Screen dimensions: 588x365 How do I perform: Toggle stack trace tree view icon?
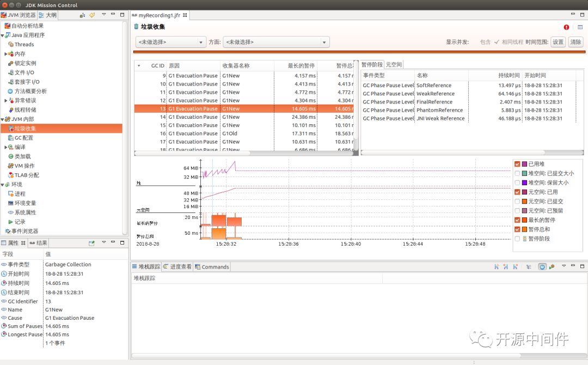click(529, 267)
